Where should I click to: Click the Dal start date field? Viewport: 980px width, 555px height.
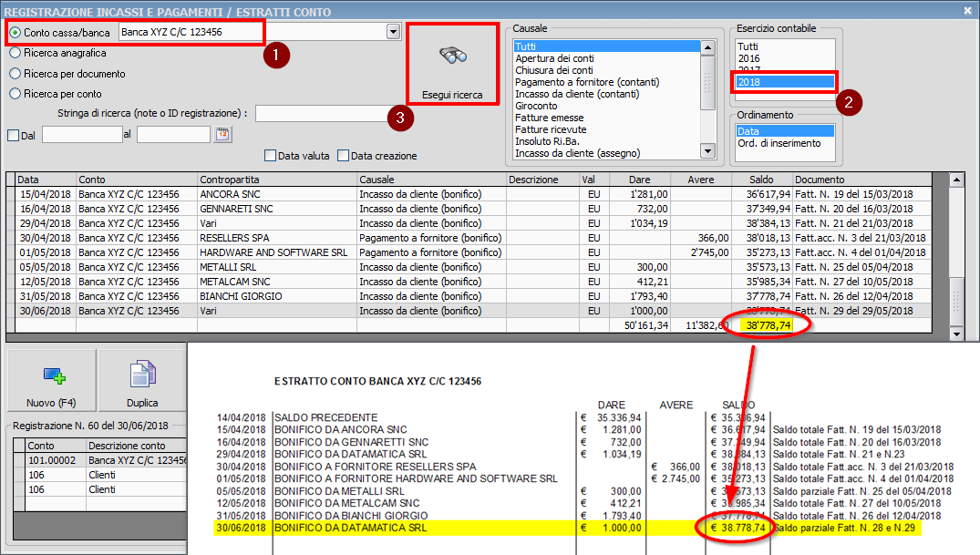click(x=82, y=134)
